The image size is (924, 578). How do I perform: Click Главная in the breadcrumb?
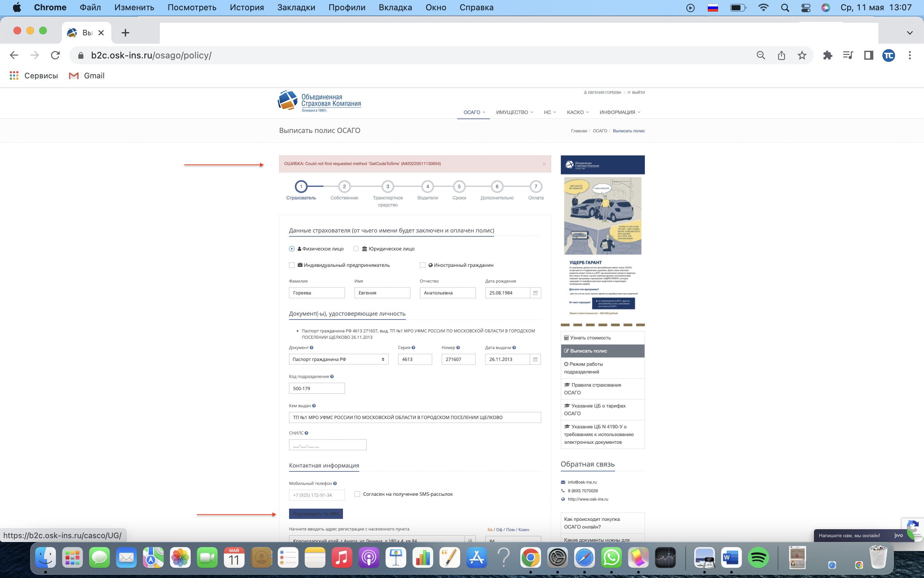coord(579,131)
